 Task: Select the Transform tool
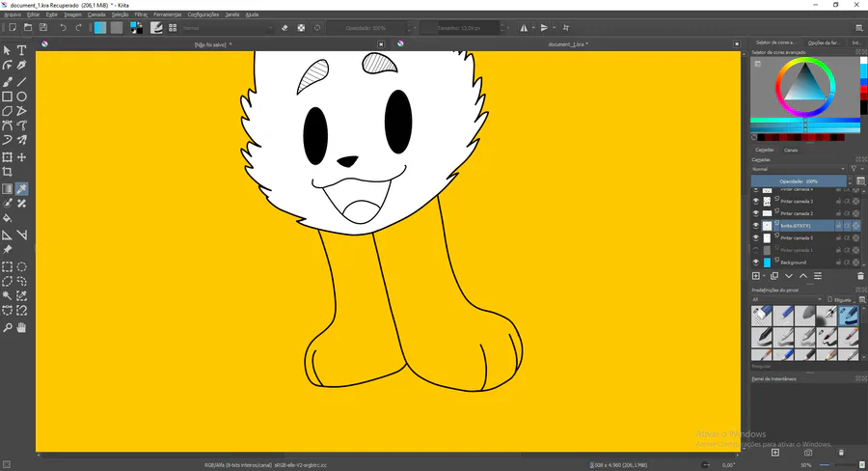(x=7, y=157)
